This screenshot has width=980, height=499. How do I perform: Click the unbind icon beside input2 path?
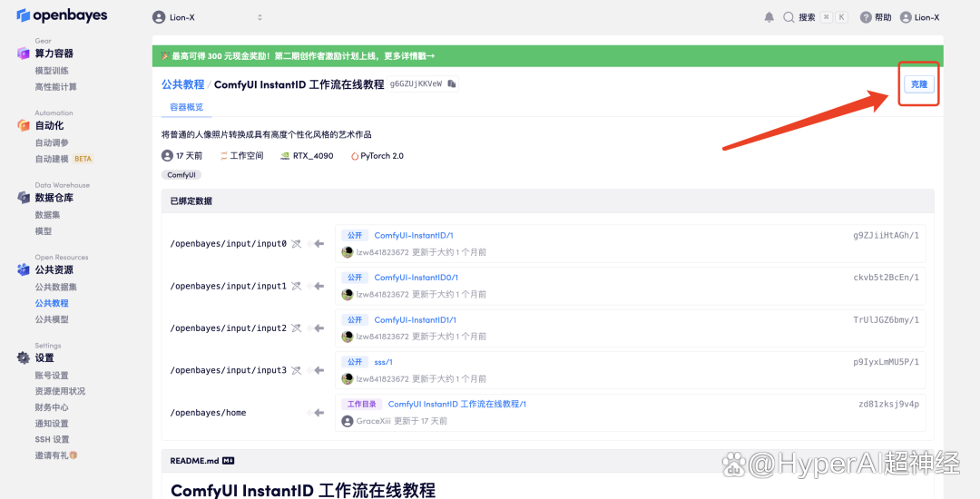pos(296,328)
